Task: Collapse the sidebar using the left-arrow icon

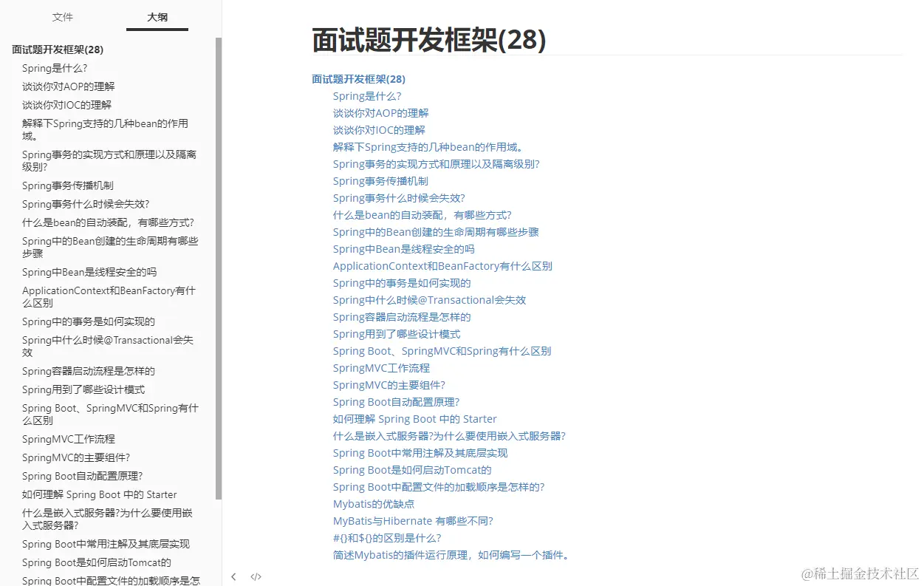Action: click(233, 576)
